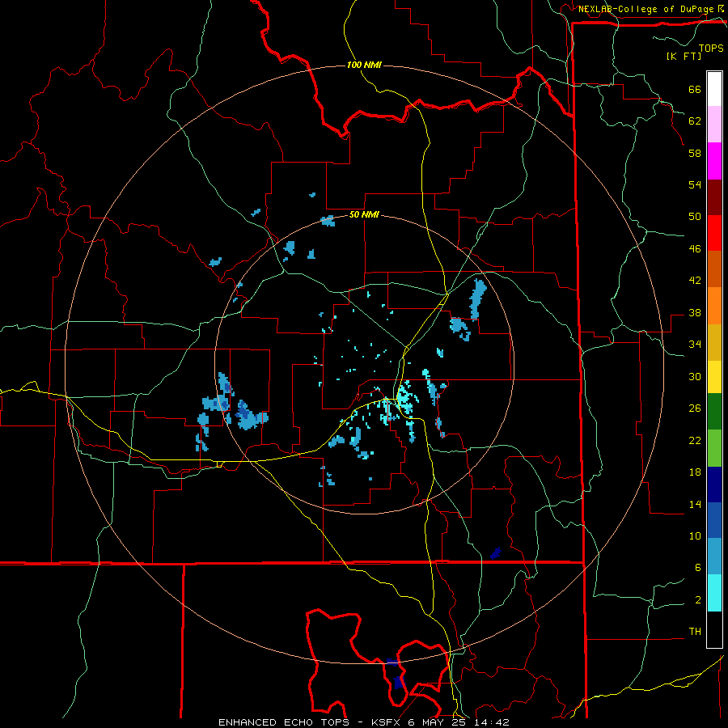Click the cyan legend swatch

pyautogui.click(x=714, y=593)
